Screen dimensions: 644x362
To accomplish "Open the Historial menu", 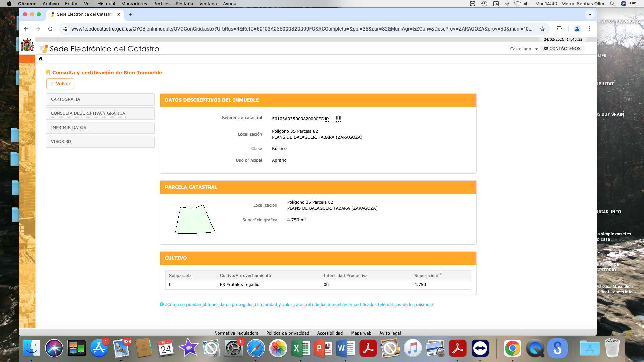I will pyautogui.click(x=106, y=4).
